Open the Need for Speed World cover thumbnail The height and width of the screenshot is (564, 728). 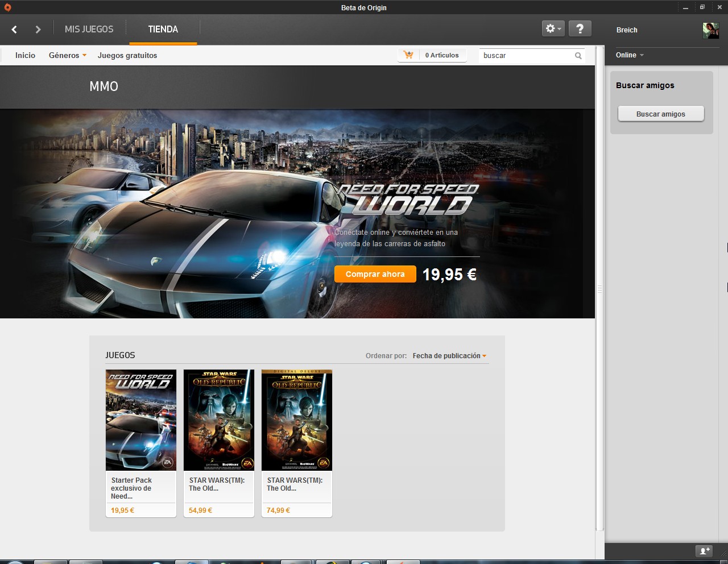(141, 420)
